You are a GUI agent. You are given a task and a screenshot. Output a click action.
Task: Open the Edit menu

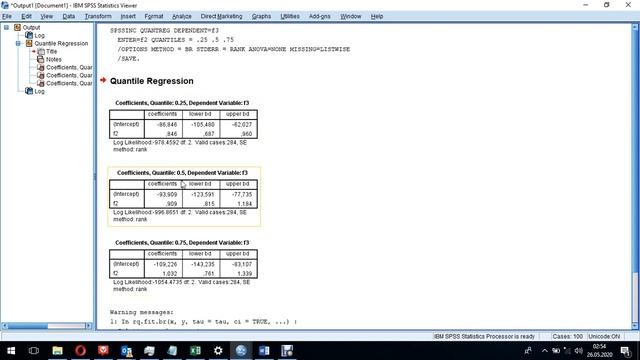pos(27,16)
